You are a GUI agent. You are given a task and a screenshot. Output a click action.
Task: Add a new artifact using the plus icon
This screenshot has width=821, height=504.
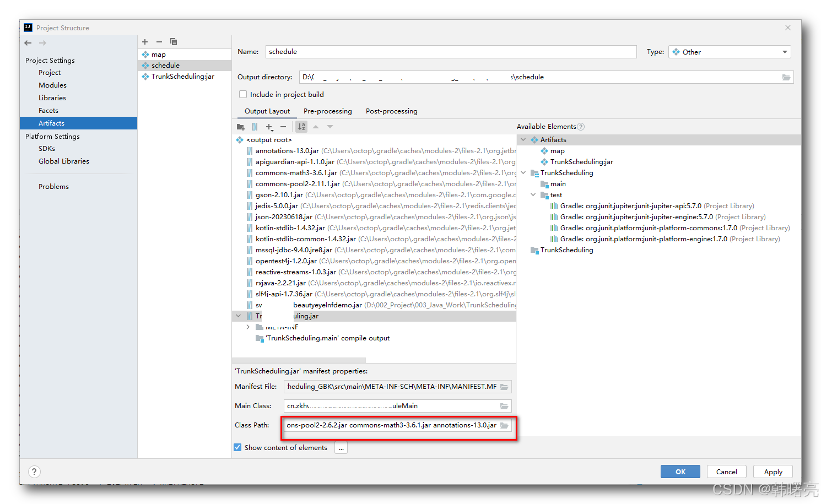145,41
